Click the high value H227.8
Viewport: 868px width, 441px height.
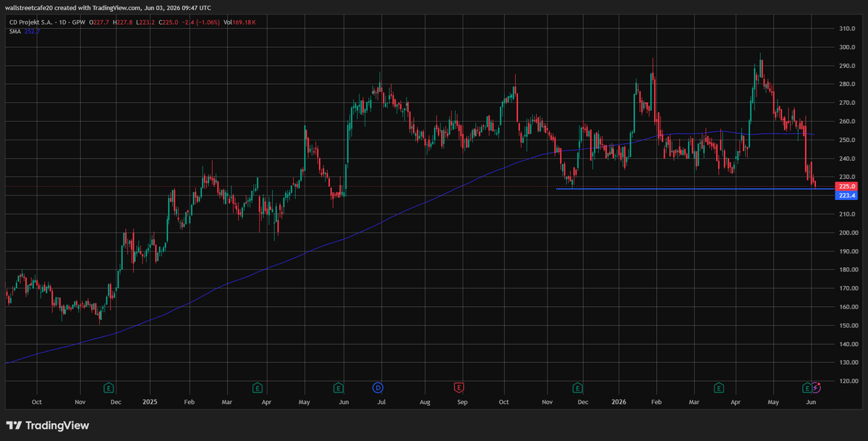(122, 22)
